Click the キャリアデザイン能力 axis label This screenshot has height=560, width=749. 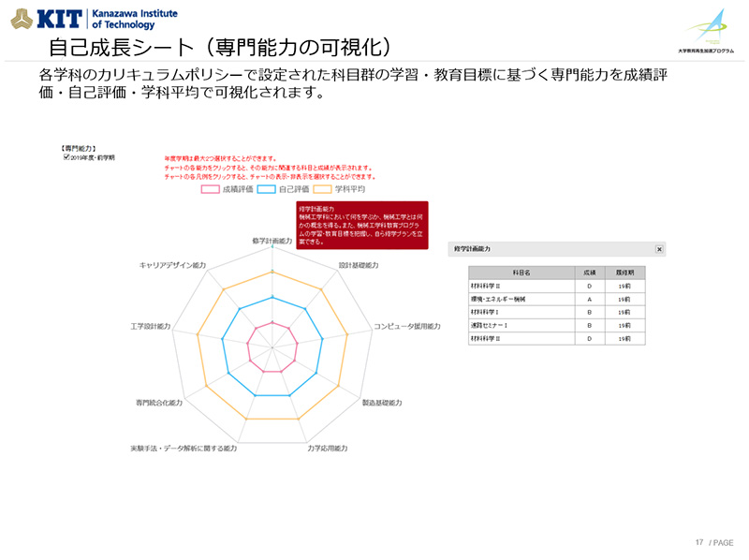(x=172, y=265)
